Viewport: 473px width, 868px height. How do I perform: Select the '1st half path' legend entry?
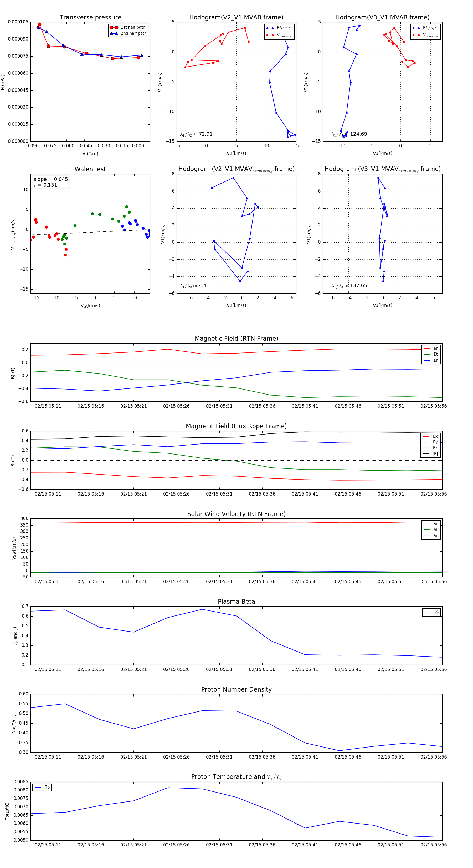(x=128, y=27)
